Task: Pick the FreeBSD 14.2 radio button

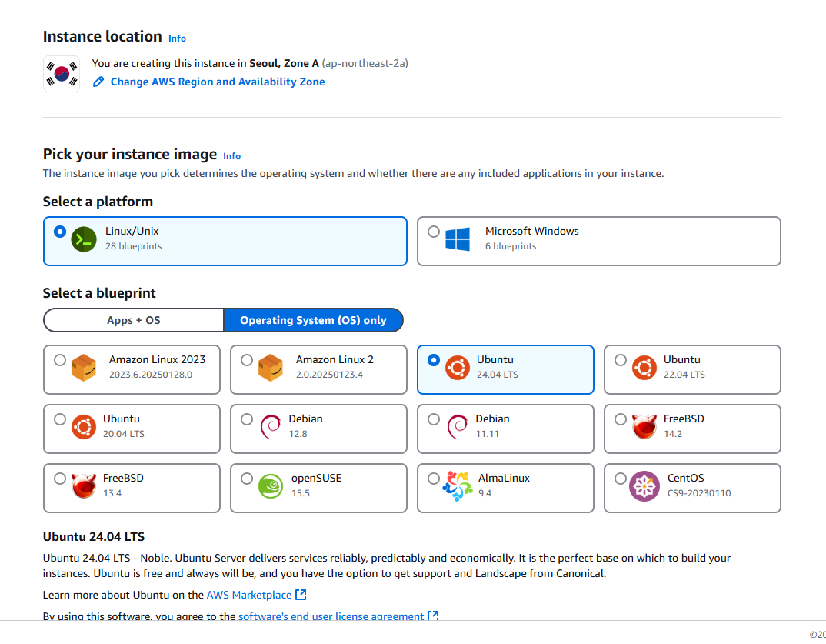Action: [x=621, y=419]
